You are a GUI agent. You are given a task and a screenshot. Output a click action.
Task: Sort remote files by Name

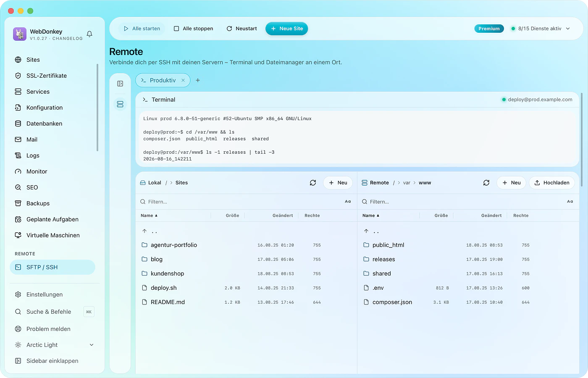(371, 215)
